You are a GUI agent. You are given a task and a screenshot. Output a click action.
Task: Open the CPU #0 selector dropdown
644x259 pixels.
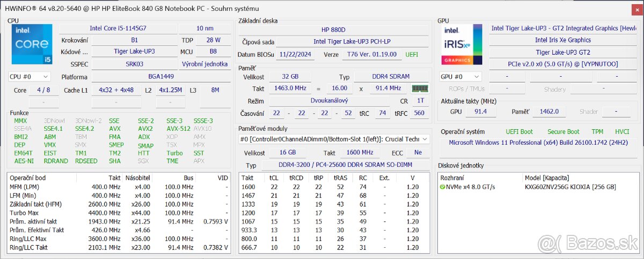click(30, 77)
